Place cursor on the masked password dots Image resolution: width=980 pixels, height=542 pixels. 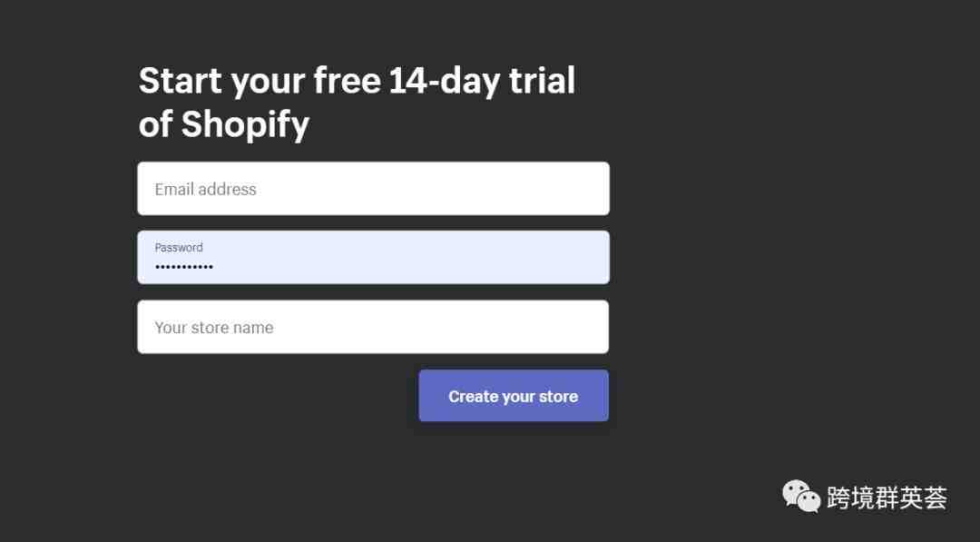[x=183, y=267]
